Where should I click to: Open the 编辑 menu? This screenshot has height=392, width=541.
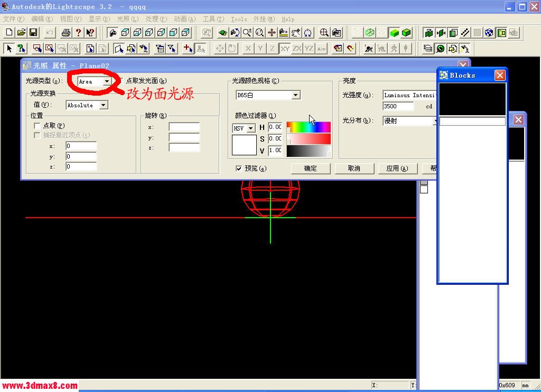tap(42, 19)
